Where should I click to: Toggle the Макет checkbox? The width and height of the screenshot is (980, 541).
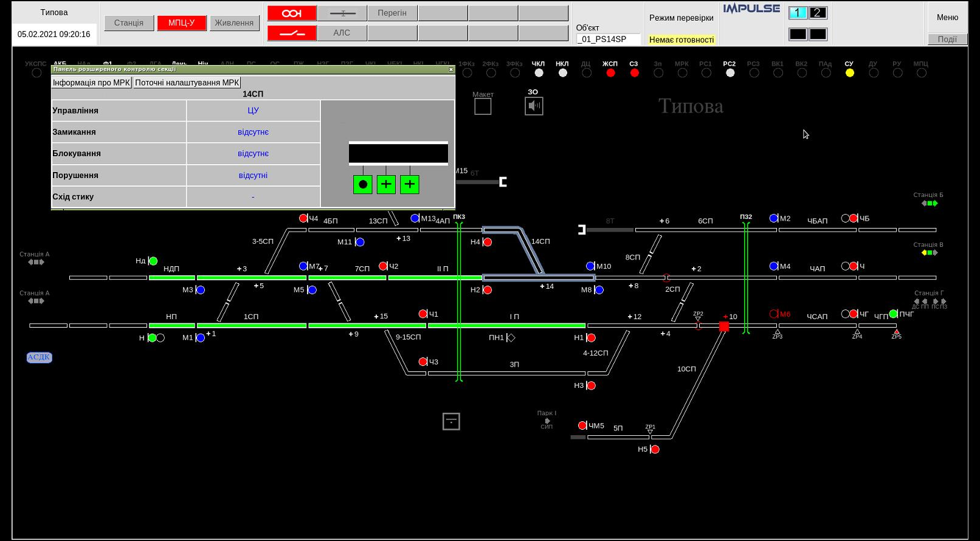tap(483, 106)
